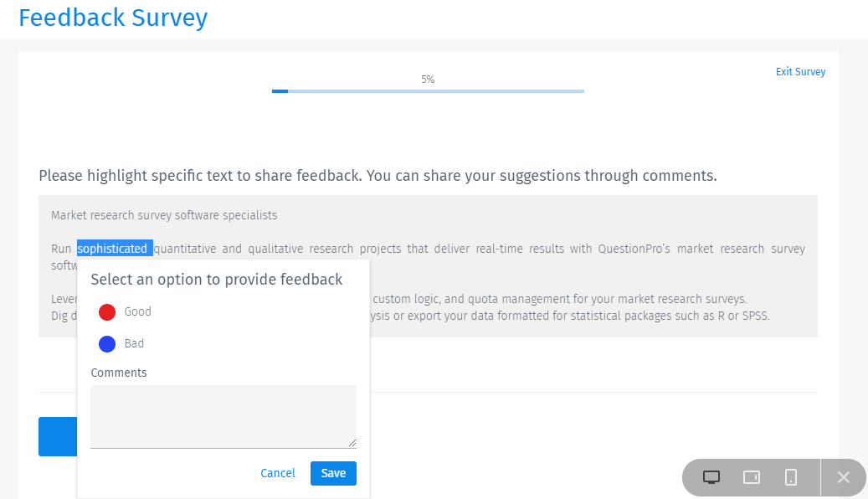Save the feedback selection

(x=333, y=473)
